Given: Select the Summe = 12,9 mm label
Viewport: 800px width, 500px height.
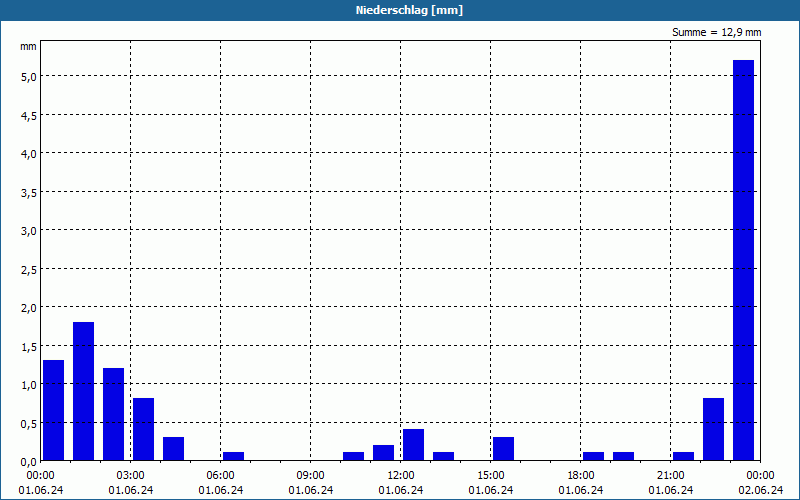Looking at the screenshot, I should (716, 32).
